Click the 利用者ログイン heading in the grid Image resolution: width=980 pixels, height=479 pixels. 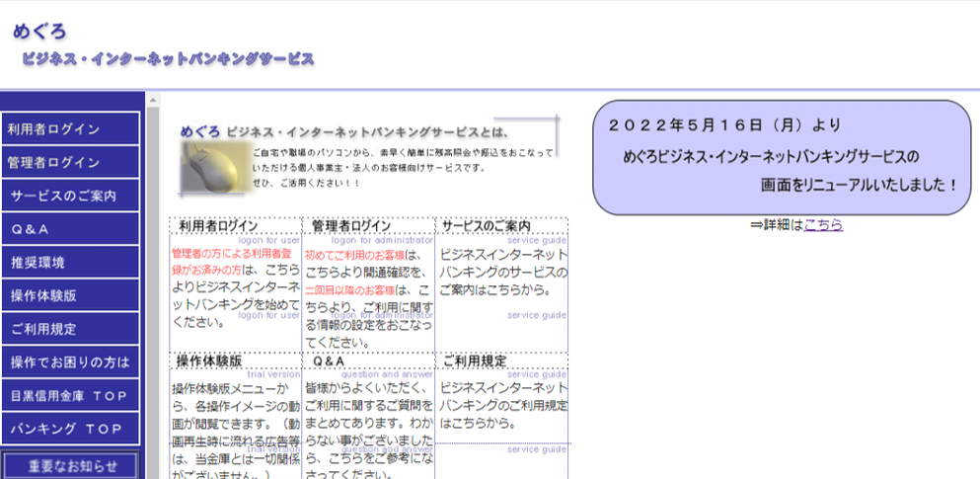tap(219, 226)
